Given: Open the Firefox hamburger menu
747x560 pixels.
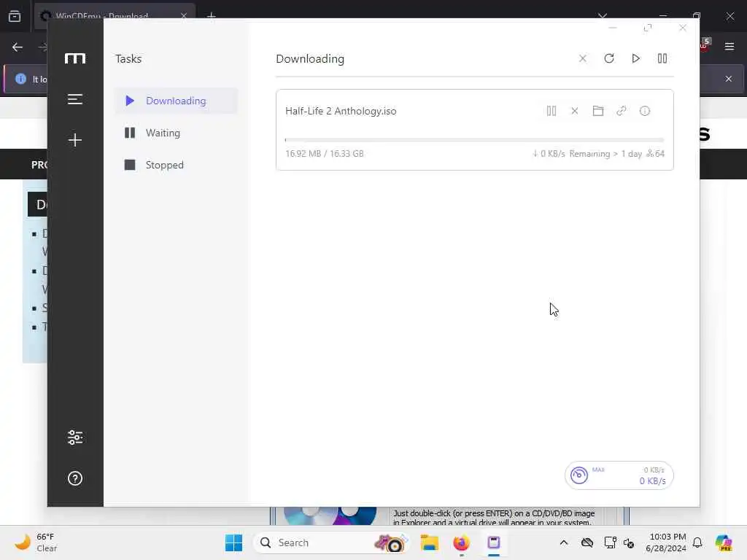Looking at the screenshot, I should click(729, 47).
